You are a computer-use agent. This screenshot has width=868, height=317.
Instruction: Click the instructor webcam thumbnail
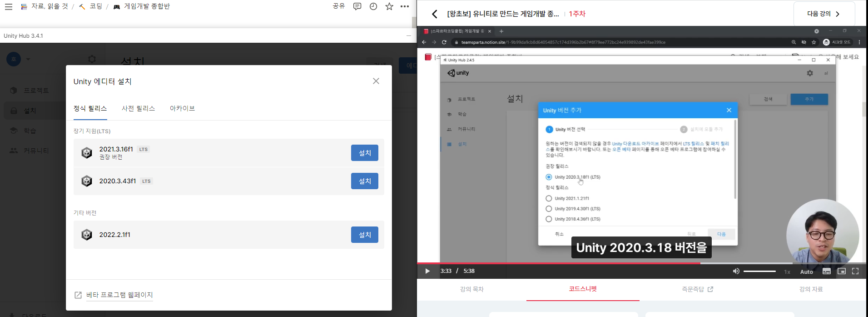tap(823, 235)
